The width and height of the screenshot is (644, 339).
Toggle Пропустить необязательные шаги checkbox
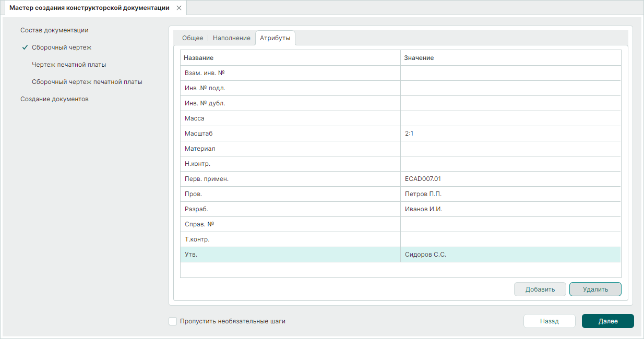click(173, 321)
